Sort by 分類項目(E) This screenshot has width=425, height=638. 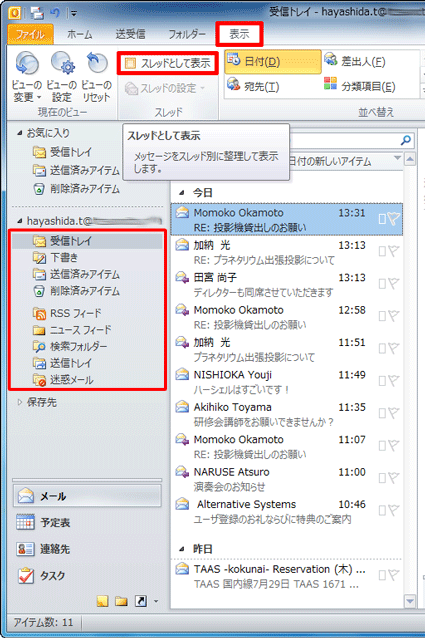360,86
